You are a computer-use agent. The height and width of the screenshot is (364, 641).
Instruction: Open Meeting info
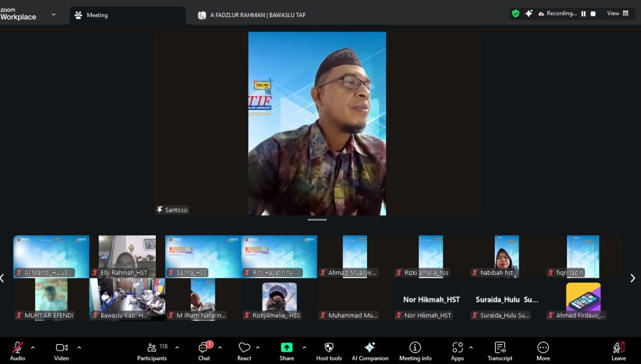[415, 351]
